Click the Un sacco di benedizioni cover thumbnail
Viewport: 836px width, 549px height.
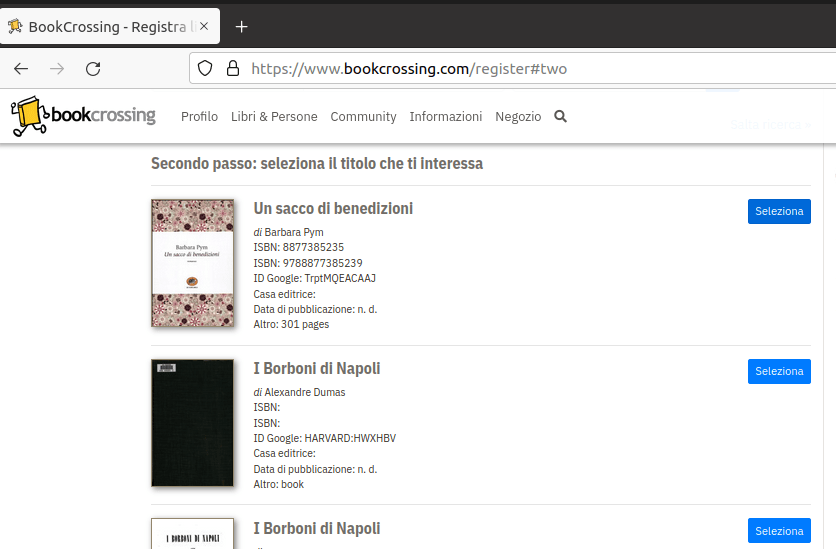point(192,263)
